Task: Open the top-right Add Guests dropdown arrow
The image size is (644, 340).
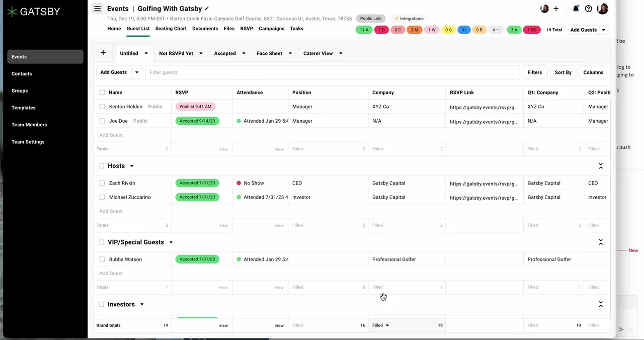Action: [604, 30]
